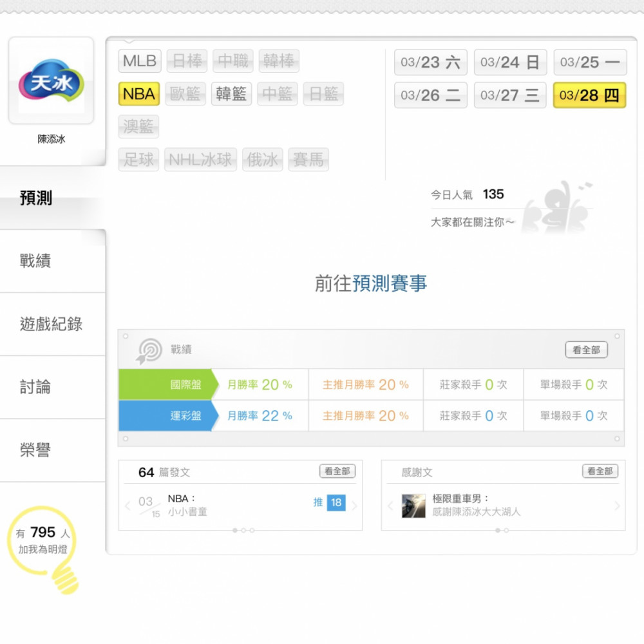Screen dimensions: 644x644
Task: Open the 預測 sidebar tab
Action: click(53, 198)
